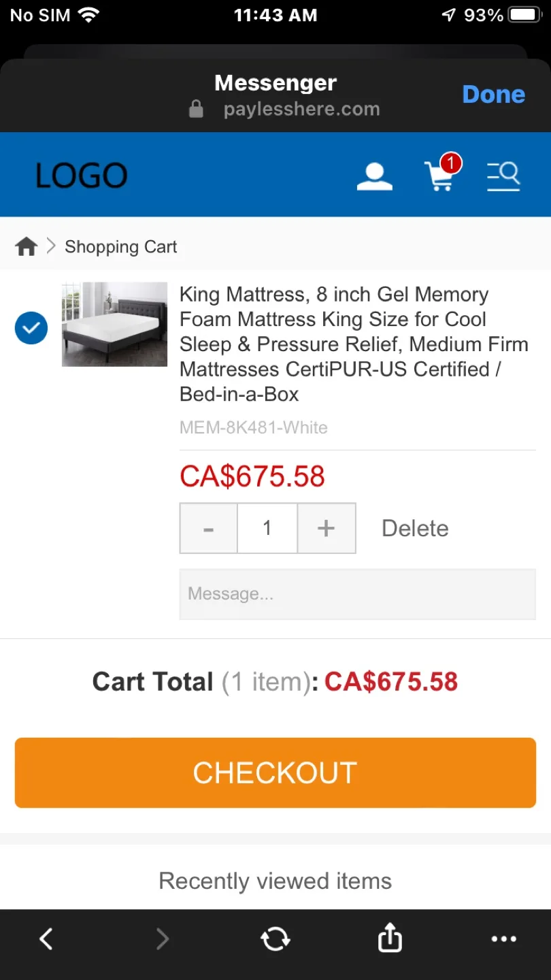Tap the cart badge showing 1 item
This screenshot has height=980, width=551.
tap(450, 163)
